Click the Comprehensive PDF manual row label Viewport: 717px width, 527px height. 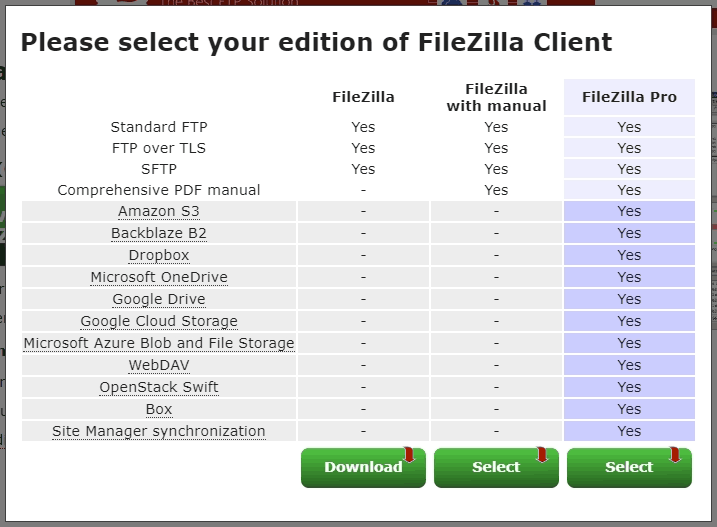click(x=159, y=190)
